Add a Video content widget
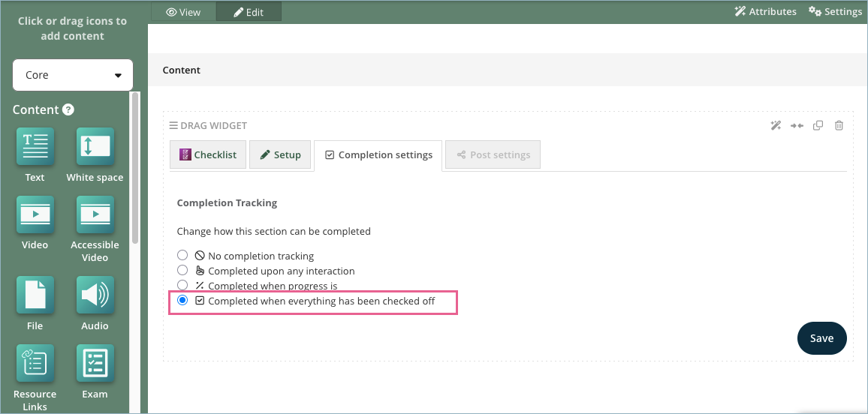868x414 pixels. [35, 214]
